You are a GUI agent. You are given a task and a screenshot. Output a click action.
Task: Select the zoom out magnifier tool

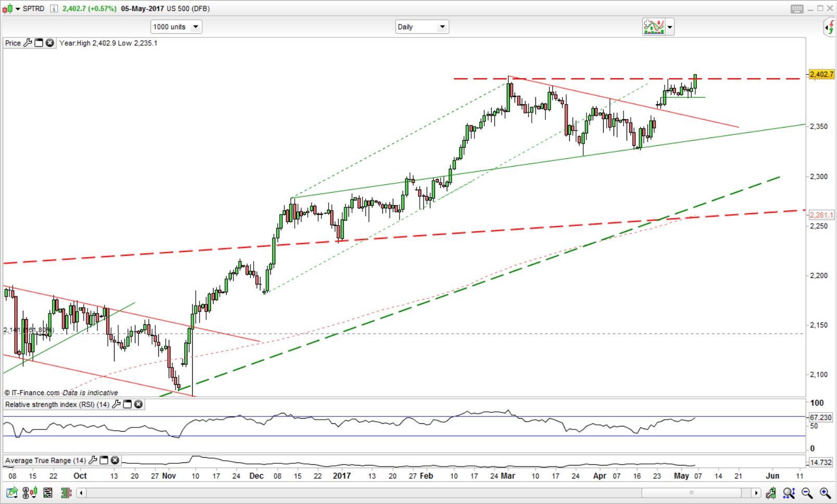806,493
